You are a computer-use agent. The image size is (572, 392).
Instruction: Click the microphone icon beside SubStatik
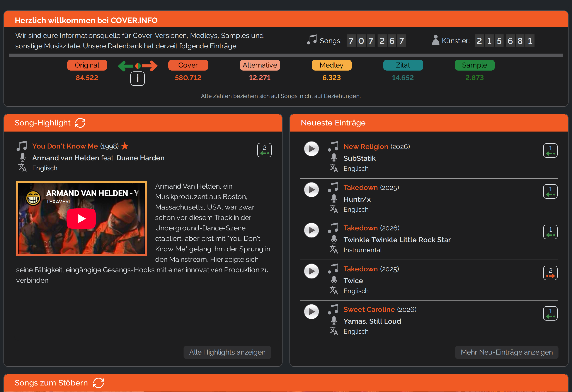point(334,158)
